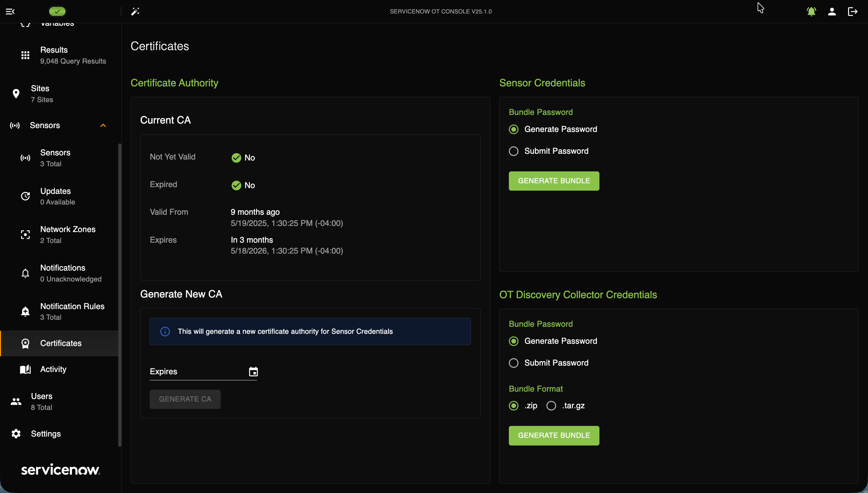Click '5/19/2025, 1:30:25 PM (-04:00)' text
Image resolution: width=868 pixels, height=493 pixels.
[287, 223]
